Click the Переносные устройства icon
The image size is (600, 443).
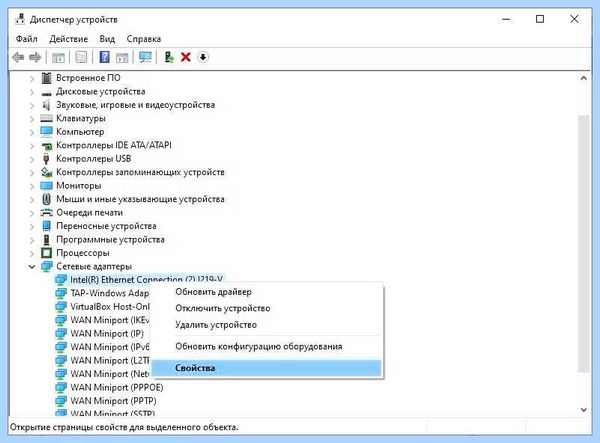(x=46, y=226)
